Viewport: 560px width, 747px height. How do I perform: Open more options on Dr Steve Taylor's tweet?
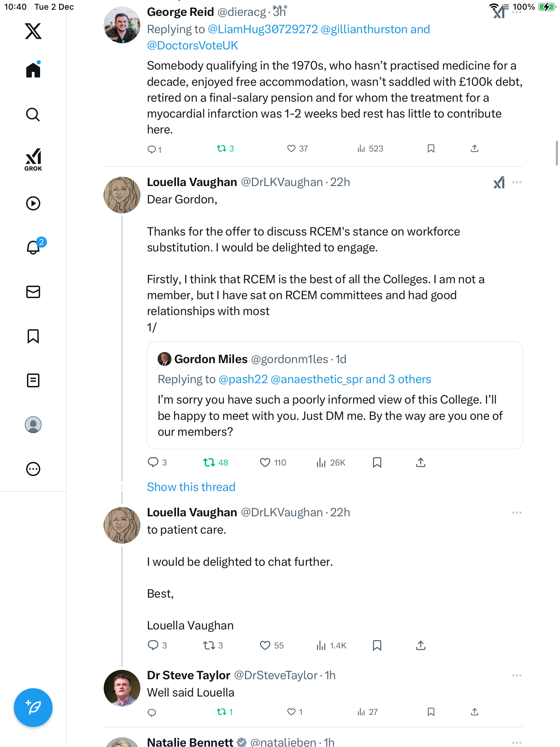(x=516, y=675)
